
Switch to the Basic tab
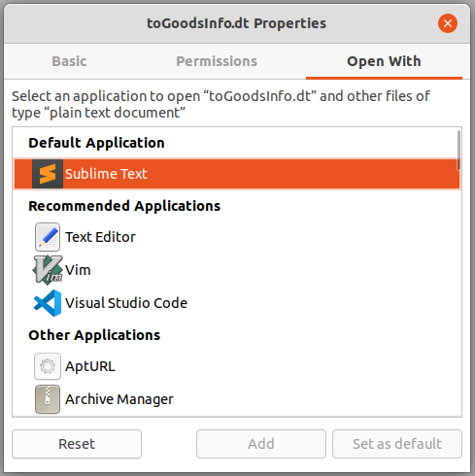(x=69, y=61)
